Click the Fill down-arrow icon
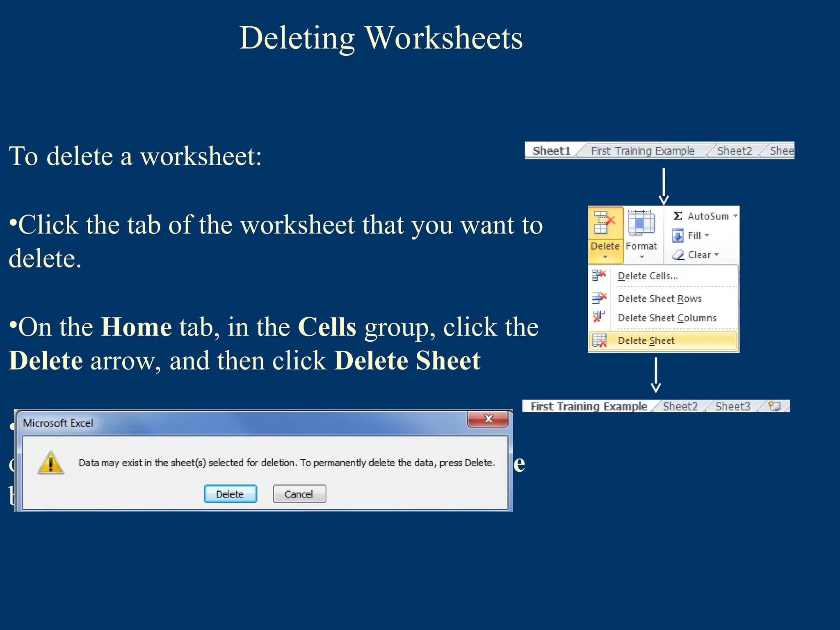The image size is (840, 630). 678,235
